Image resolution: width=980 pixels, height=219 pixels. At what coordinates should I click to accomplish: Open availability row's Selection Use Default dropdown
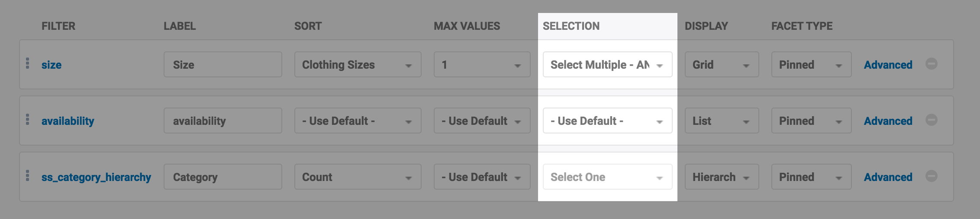click(607, 121)
